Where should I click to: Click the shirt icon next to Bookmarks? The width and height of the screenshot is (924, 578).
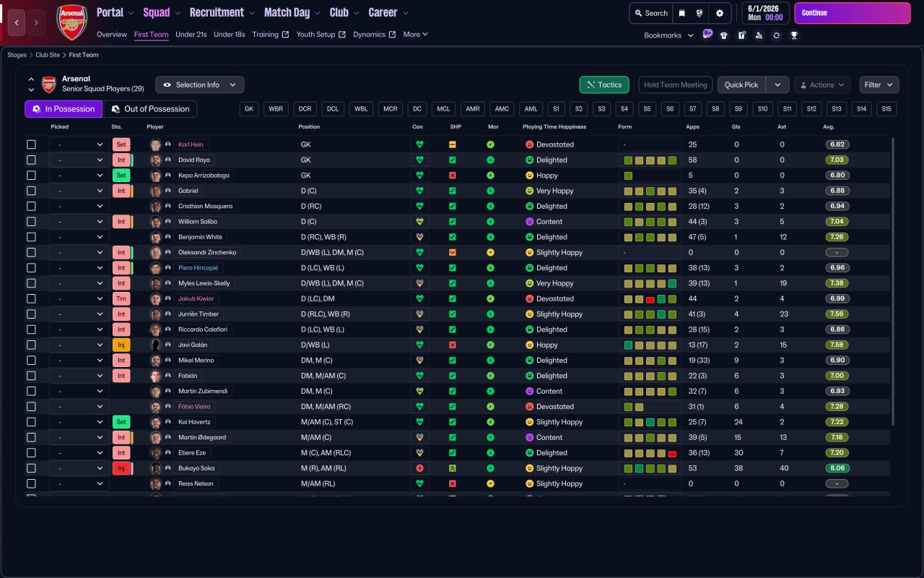[x=724, y=35]
